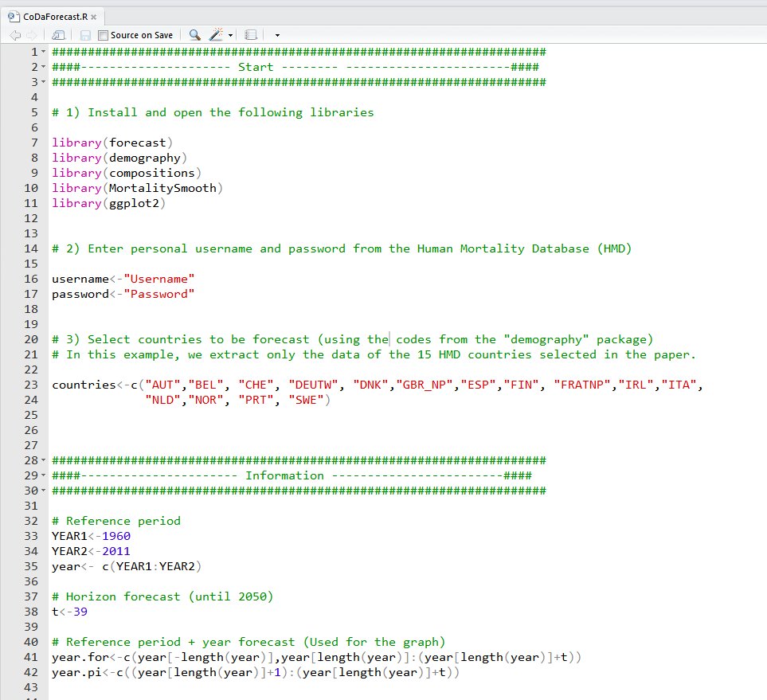Click the word Start in header line 2
The width and height of the screenshot is (767, 700).
click(x=256, y=67)
